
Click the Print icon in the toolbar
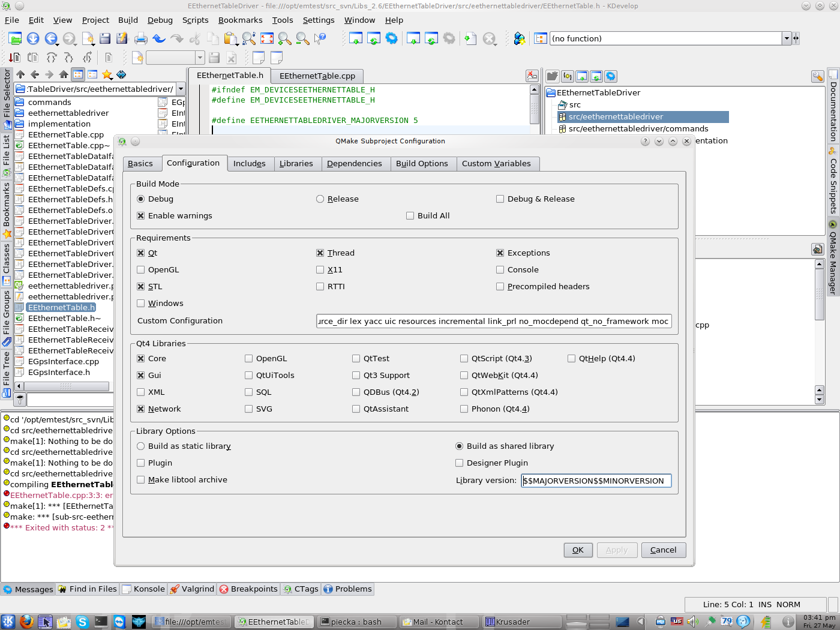(x=140, y=39)
